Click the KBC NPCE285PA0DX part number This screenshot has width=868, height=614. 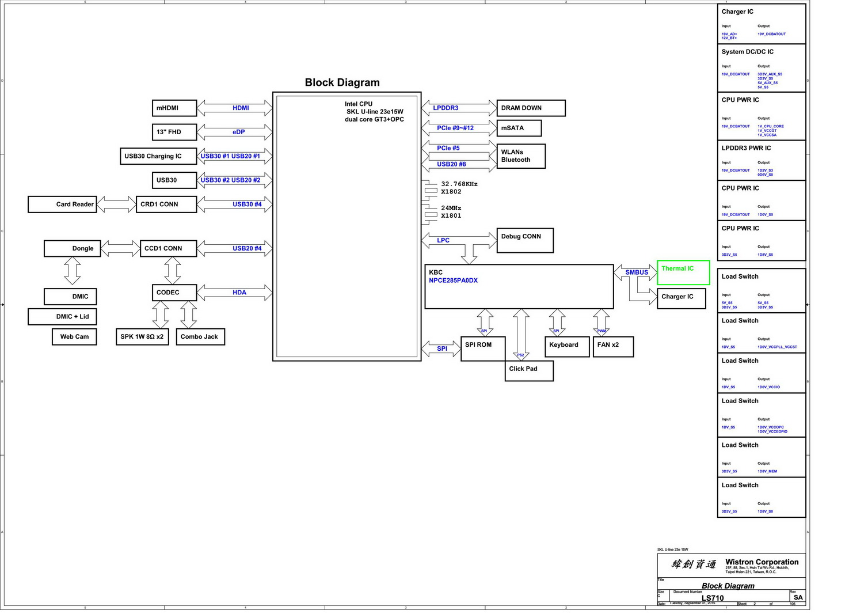(x=453, y=281)
